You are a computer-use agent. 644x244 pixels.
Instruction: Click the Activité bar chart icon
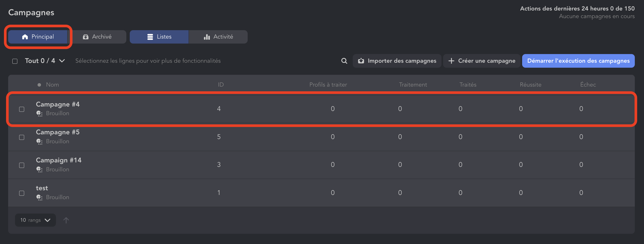click(207, 37)
